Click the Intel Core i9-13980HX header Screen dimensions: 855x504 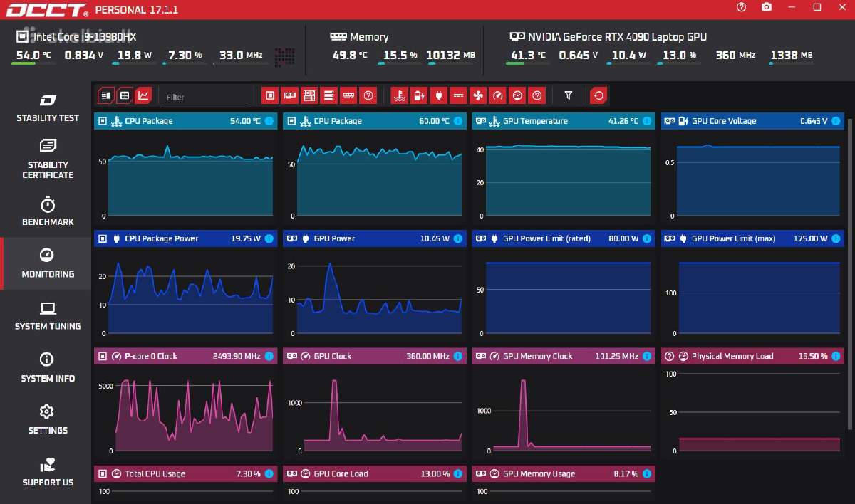tap(76, 37)
